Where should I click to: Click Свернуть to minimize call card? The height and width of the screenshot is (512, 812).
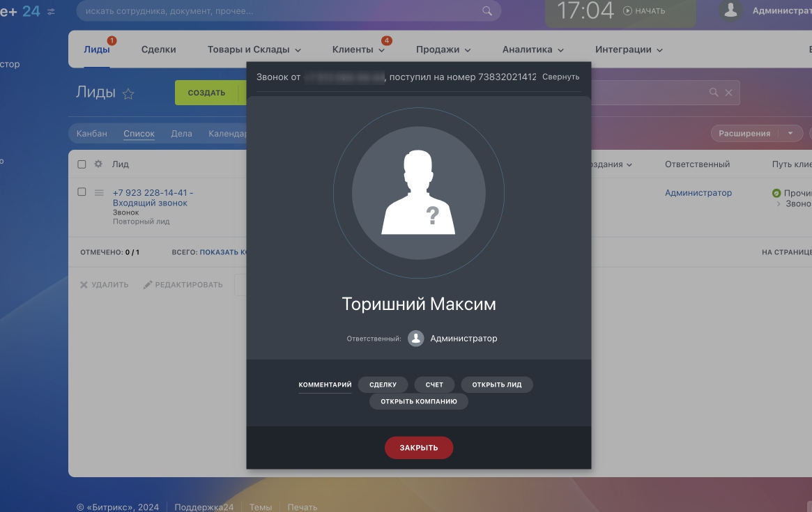560,77
